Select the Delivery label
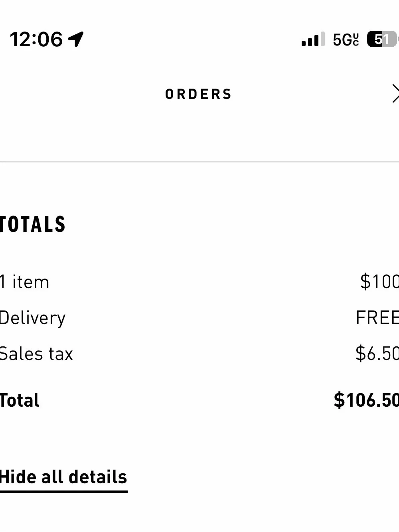The height and width of the screenshot is (532, 399). (33, 318)
